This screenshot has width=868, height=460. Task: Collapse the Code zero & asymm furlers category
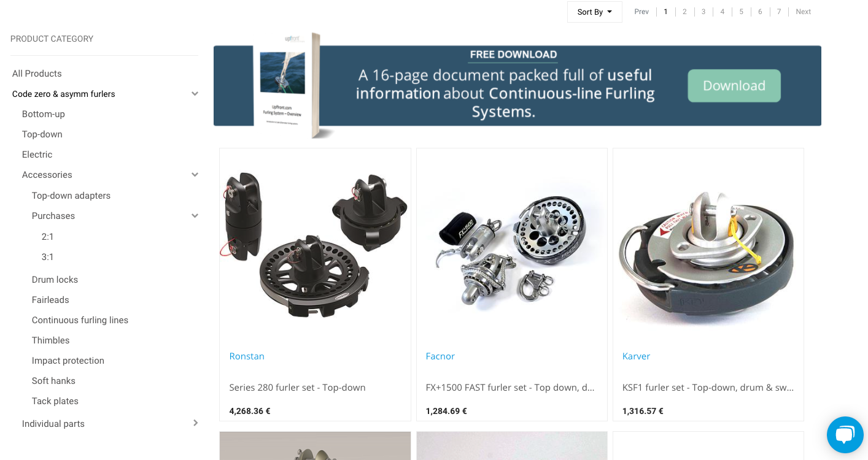(x=195, y=94)
